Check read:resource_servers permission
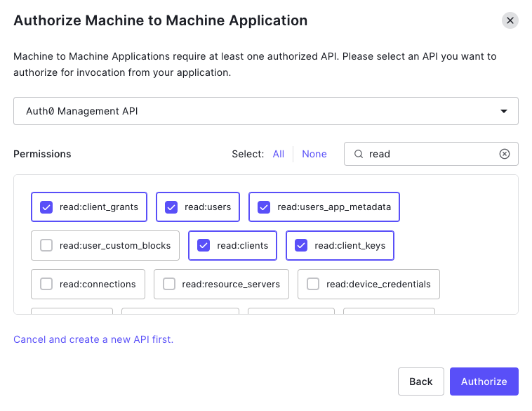 (x=169, y=284)
